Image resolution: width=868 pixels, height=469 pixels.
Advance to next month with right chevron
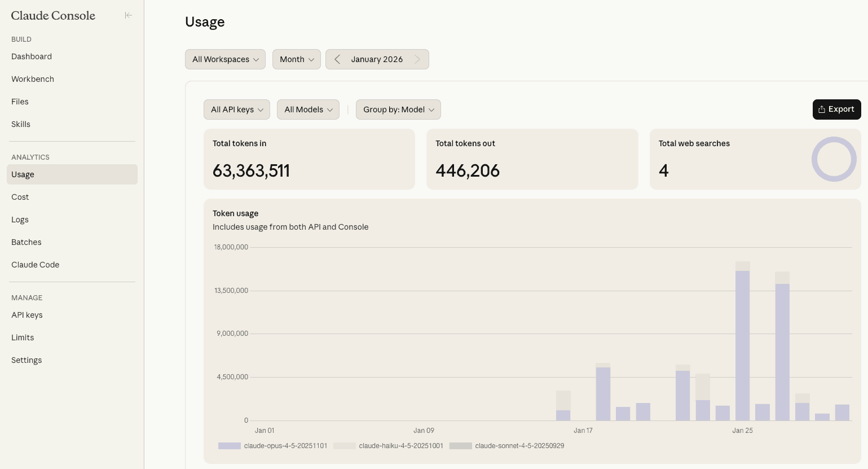[417, 59]
